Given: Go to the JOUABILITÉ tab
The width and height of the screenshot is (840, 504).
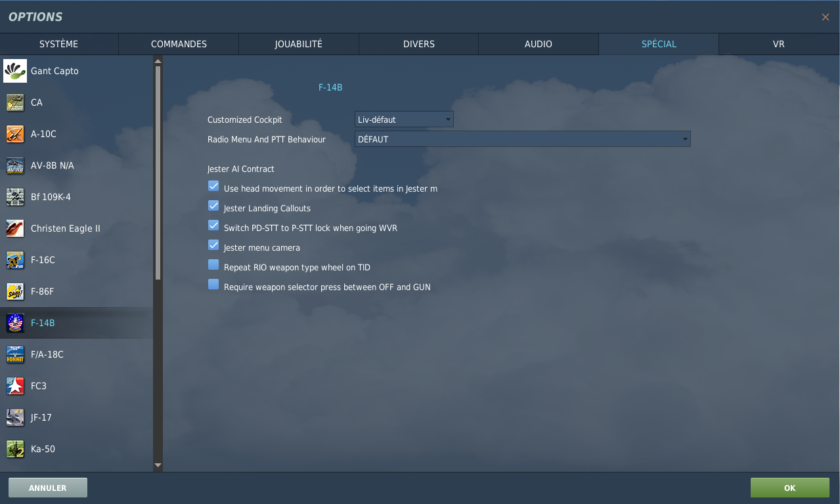Looking at the screenshot, I should (x=299, y=44).
